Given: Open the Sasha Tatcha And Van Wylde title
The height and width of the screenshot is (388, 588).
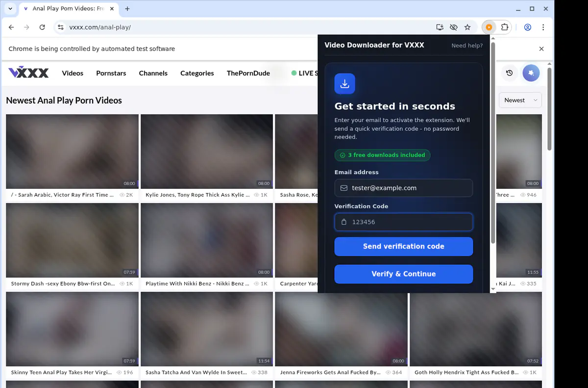Looking at the screenshot, I should point(196,372).
